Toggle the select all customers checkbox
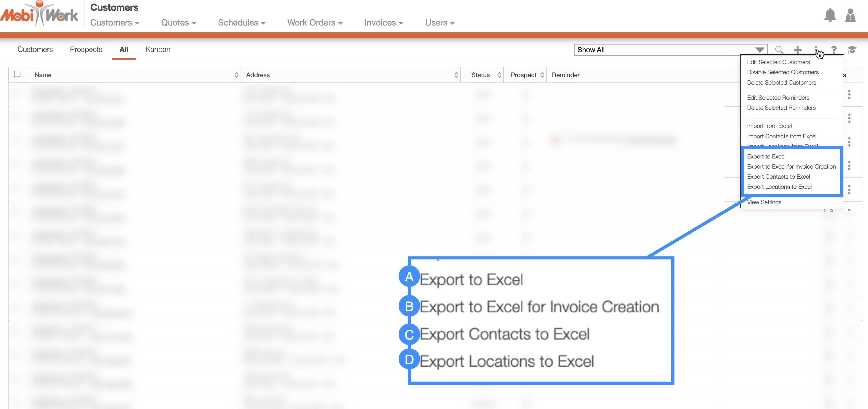Image resolution: width=868 pixels, height=409 pixels. [x=17, y=74]
